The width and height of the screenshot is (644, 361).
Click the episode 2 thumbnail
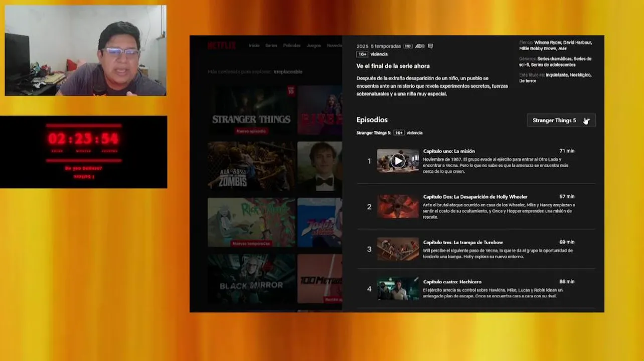[x=398, y=207]
